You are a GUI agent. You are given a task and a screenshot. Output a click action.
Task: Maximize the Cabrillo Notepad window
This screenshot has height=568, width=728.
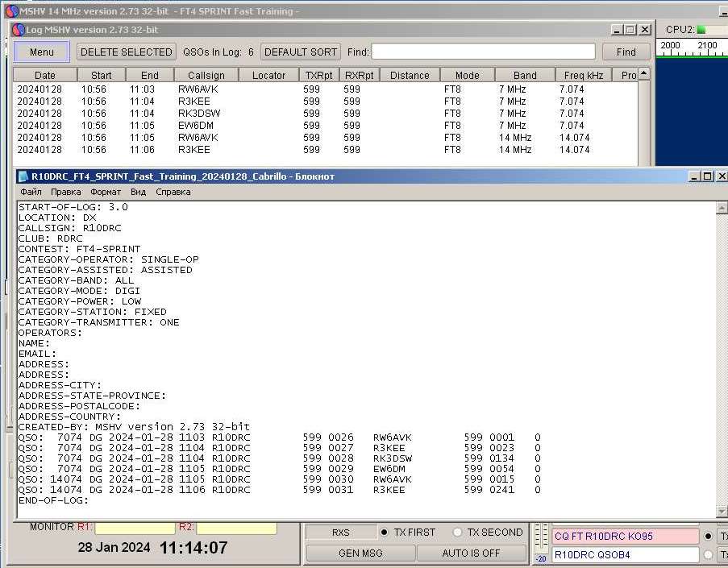pos(707,176)
